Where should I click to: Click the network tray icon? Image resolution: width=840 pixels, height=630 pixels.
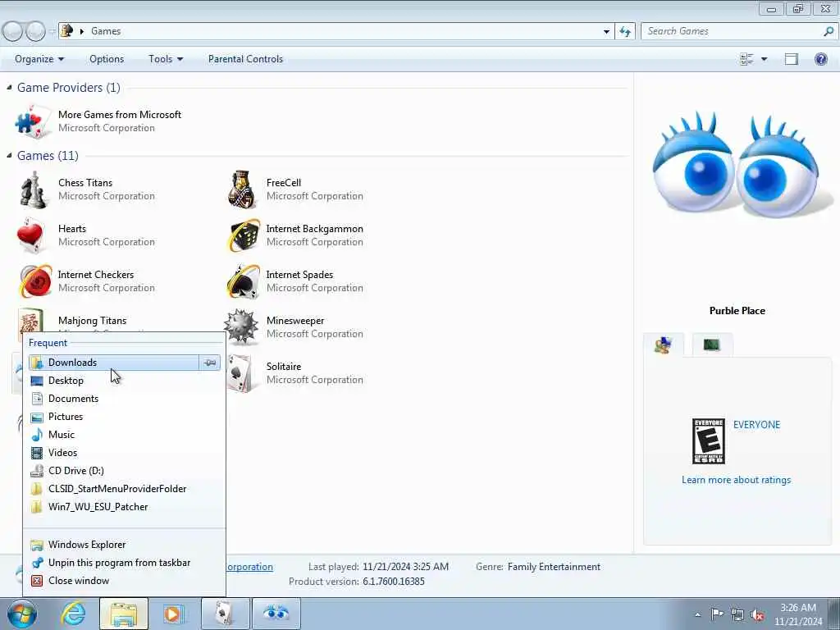(x=737, y=614)
